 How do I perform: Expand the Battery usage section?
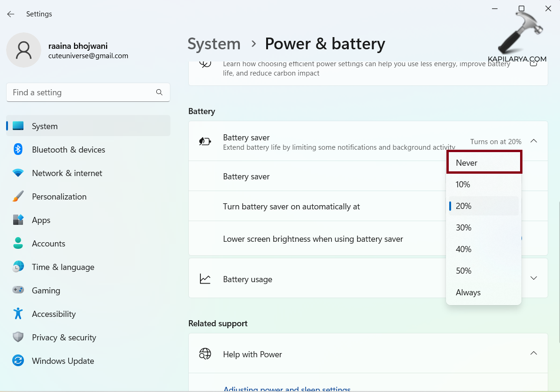(x=534, y=278)
